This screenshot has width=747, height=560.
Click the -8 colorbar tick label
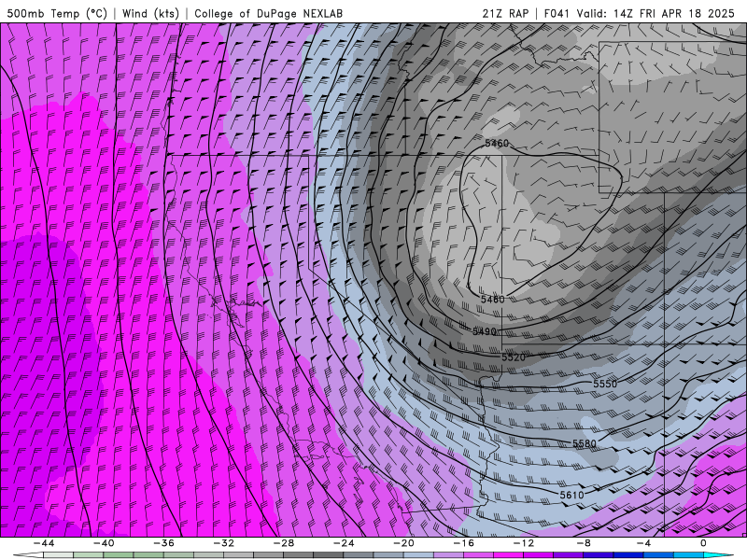(x=584, y=543)
